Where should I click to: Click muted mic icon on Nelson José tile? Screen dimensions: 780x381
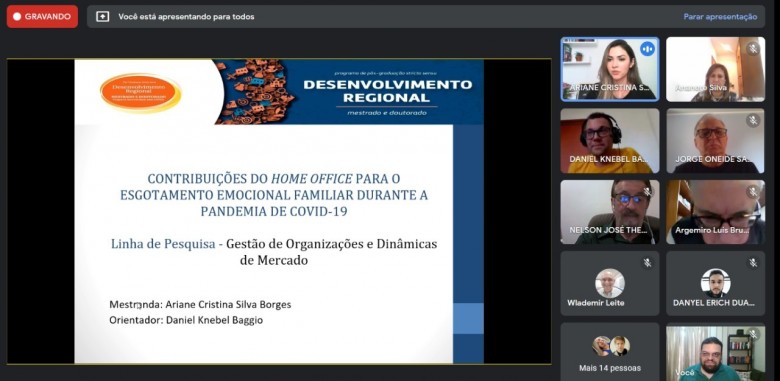tap(647, 192)
